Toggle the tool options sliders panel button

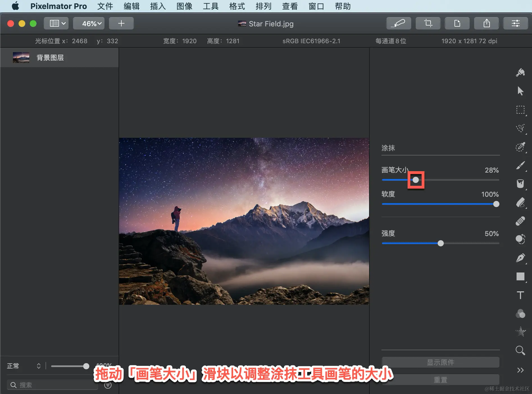[516, 23]
